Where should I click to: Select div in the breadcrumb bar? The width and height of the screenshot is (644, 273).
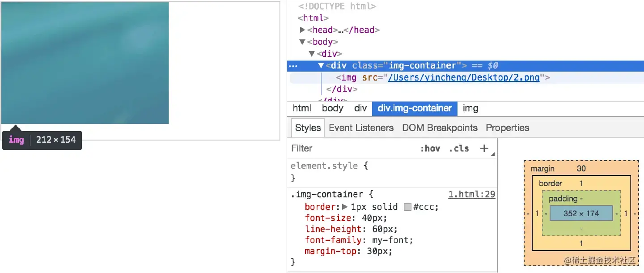click(360, 108)
